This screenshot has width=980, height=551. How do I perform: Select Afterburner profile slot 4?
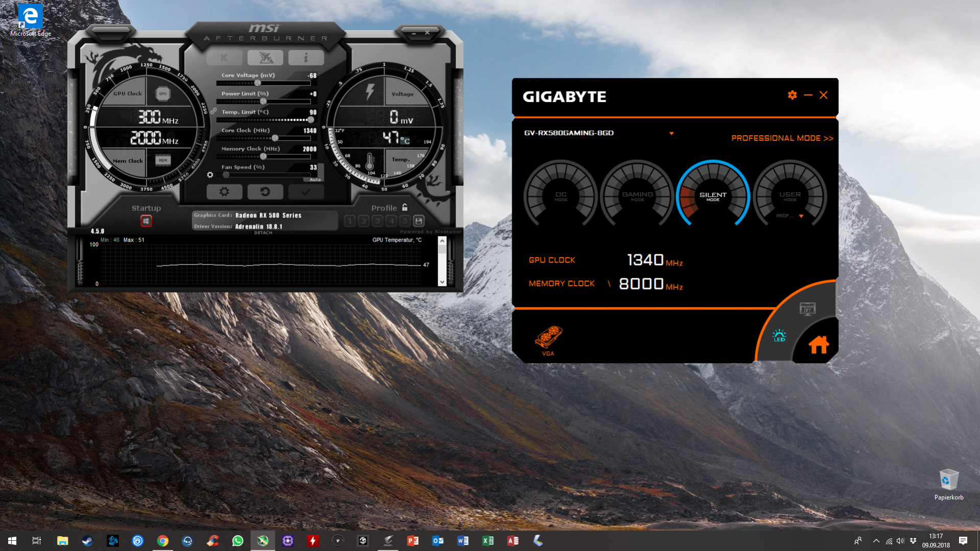tap(391, 221)
